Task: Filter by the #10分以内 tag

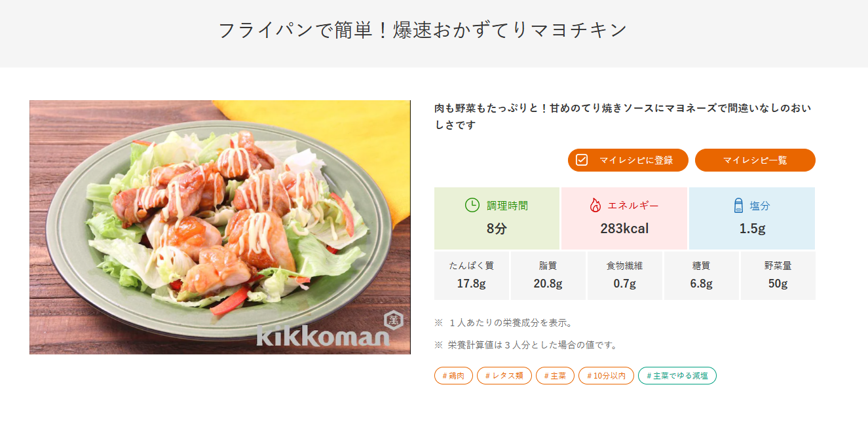Action: coord(606,376)
